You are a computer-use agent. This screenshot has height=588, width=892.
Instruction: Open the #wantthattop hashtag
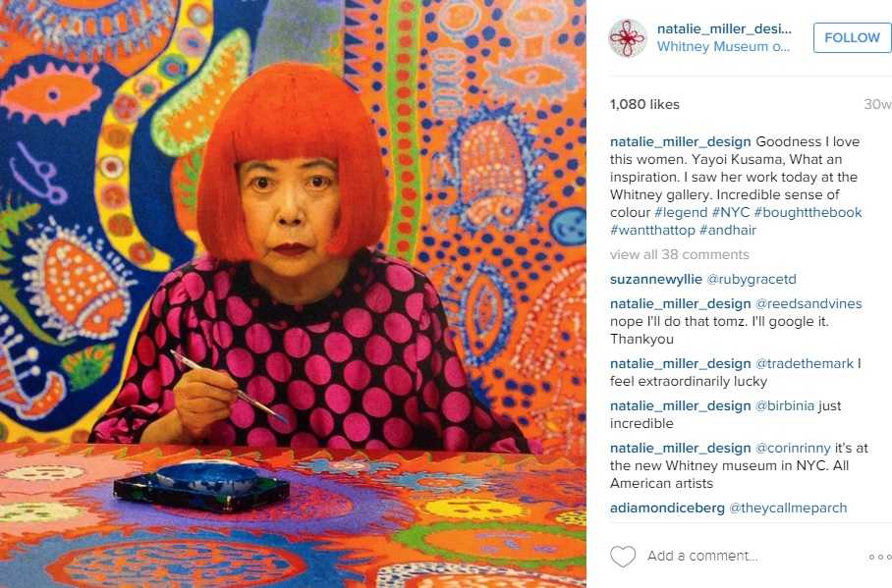pyautogui.click(x=652, y=230)
